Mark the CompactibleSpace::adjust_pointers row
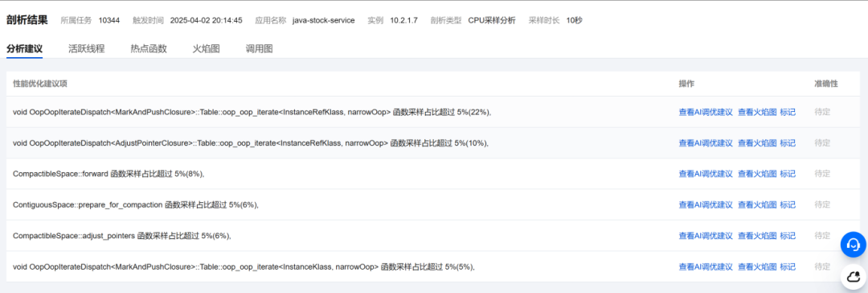Image resolution: width=868 pixels, height=293 pixels. (788, 236)
